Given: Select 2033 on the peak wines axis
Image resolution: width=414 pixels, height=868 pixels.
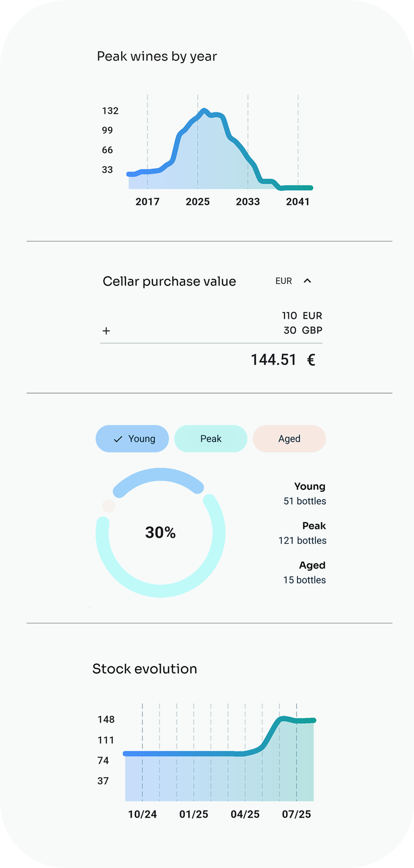Looking at the screenshot, I should point(248,202).
